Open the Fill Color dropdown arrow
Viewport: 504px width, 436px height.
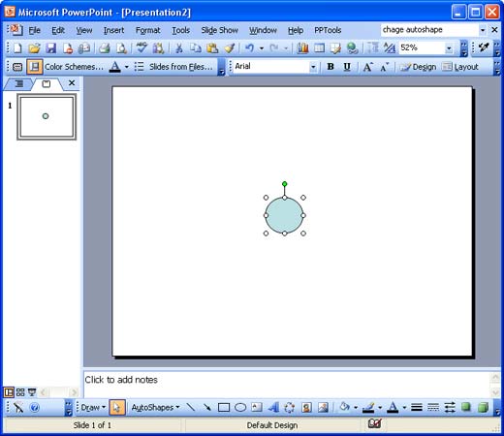(x=356, y=407)
